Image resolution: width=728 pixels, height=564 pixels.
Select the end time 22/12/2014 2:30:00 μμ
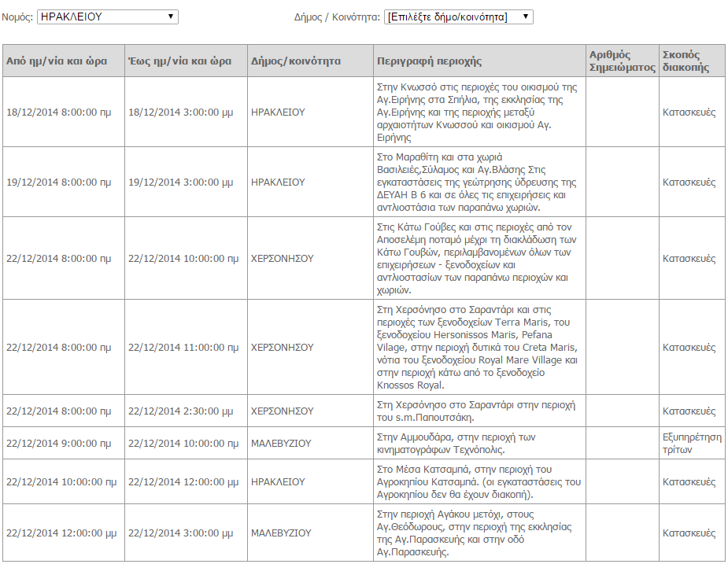[x=180, y=411]
